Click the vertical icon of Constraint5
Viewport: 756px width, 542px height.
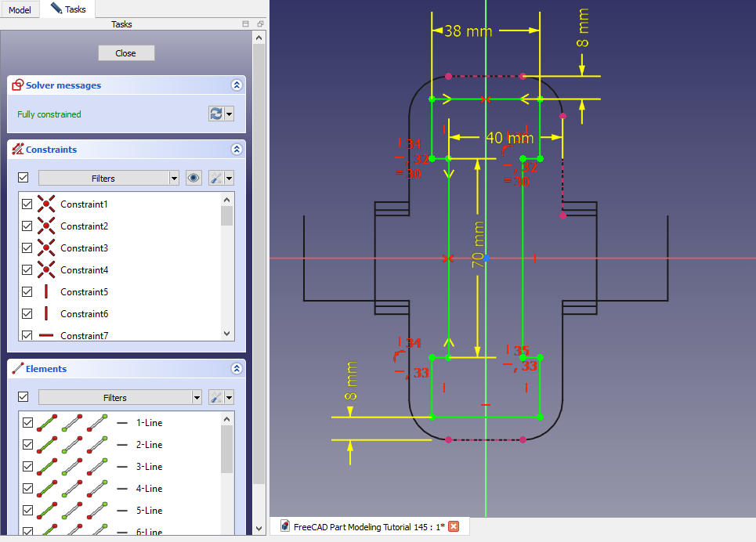pos(46,292)
